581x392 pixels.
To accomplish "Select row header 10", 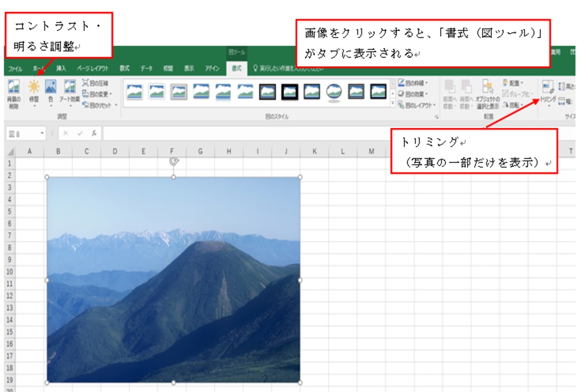I will pyautogui.click(x=10, y=271).
